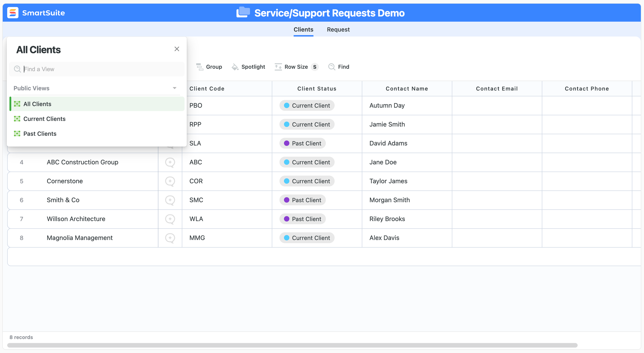644x353 pixels.
Task: Click the Past Client status for WLA
Action: (302, 219)
